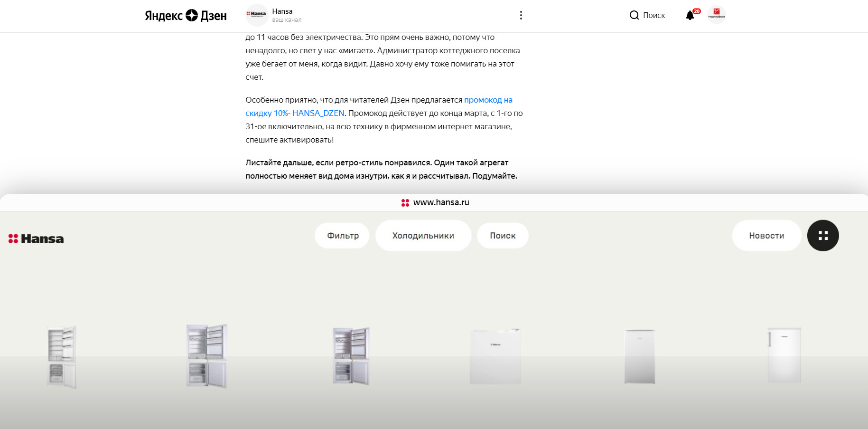Open the Yandex Zen home logo
Screen dimensions: 868x429
pos(186,16)
